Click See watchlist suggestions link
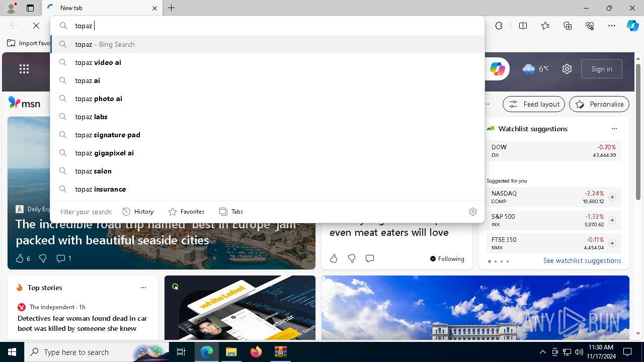 click(582, 260)
